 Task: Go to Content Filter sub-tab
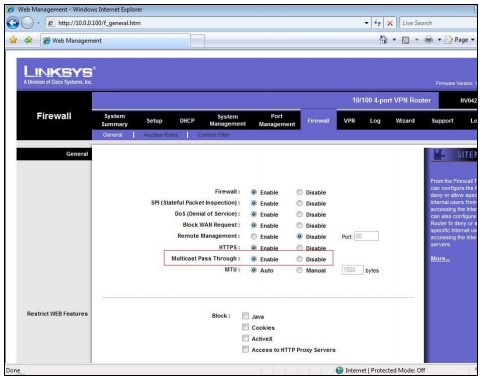pos(213,135)
